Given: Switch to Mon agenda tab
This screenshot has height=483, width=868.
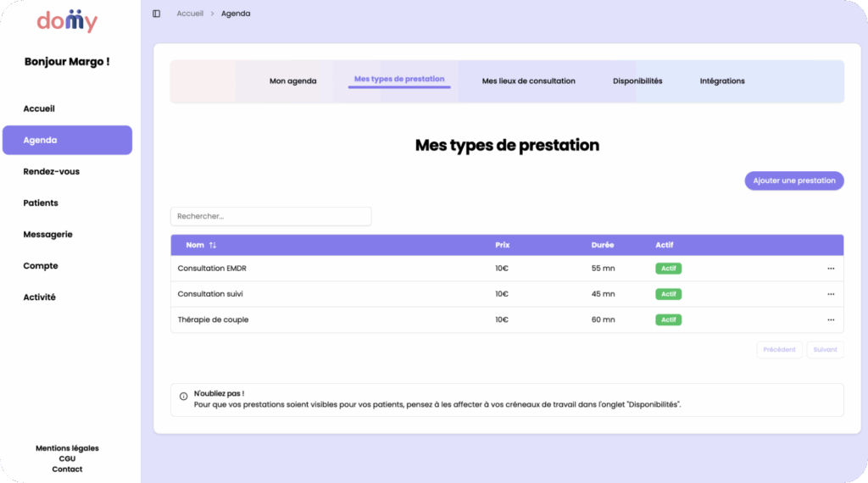Looking at the screenshot, I should (292, 81).
